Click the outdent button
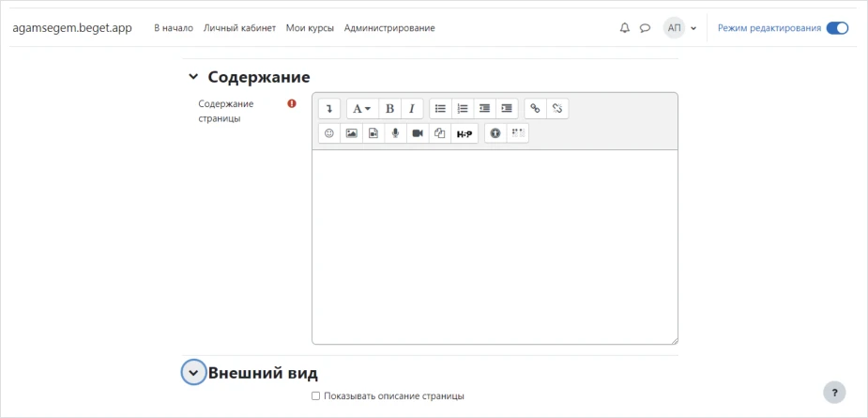Screen dimensions: 868x418 pos(485,109)
